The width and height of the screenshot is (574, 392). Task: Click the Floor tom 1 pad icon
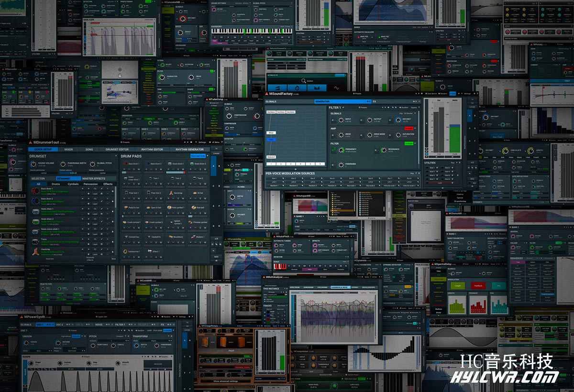pyautogui.click(x=126, y=193)
